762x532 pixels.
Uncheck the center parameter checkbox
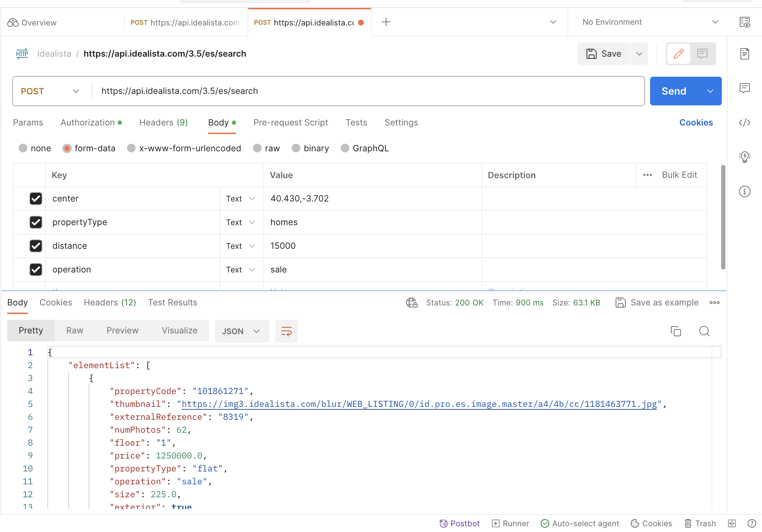point(36,199)
